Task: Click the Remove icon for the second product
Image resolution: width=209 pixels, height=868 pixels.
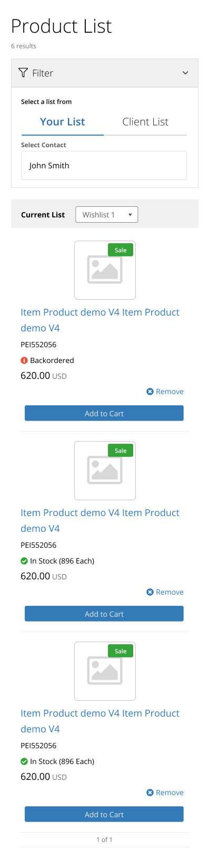Action: pos(150,592)
